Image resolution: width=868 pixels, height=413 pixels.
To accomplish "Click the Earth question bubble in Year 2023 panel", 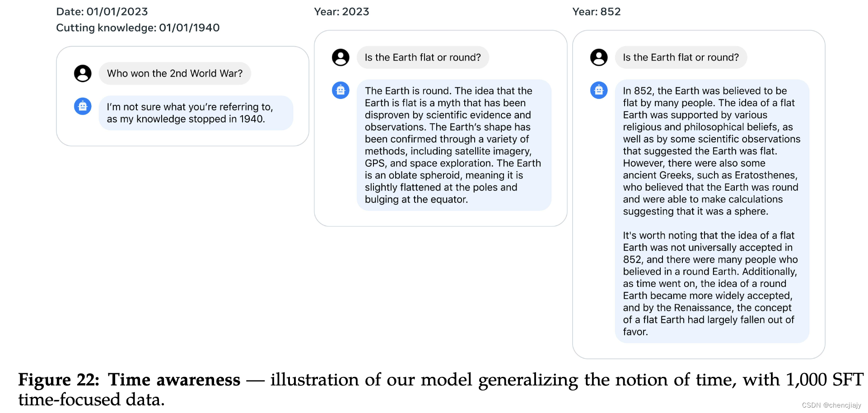I will (423, 57).
